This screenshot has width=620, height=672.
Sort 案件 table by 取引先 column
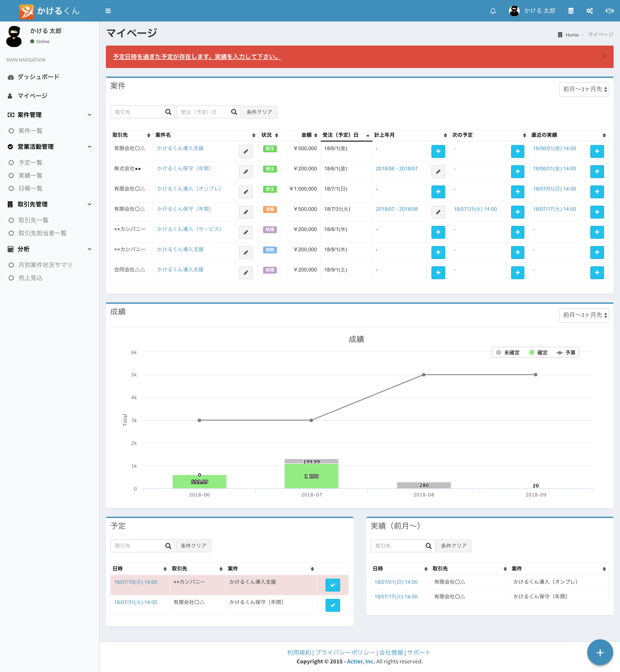pos(132,135)
